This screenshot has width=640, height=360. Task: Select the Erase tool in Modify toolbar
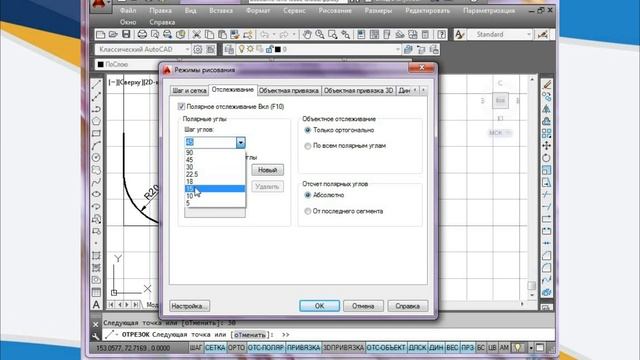[547, 85]
